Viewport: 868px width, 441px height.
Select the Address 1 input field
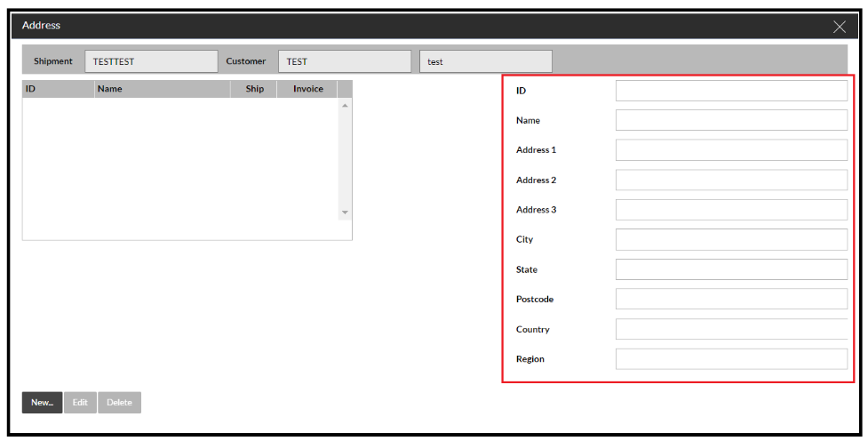click(x=730, y=150)
